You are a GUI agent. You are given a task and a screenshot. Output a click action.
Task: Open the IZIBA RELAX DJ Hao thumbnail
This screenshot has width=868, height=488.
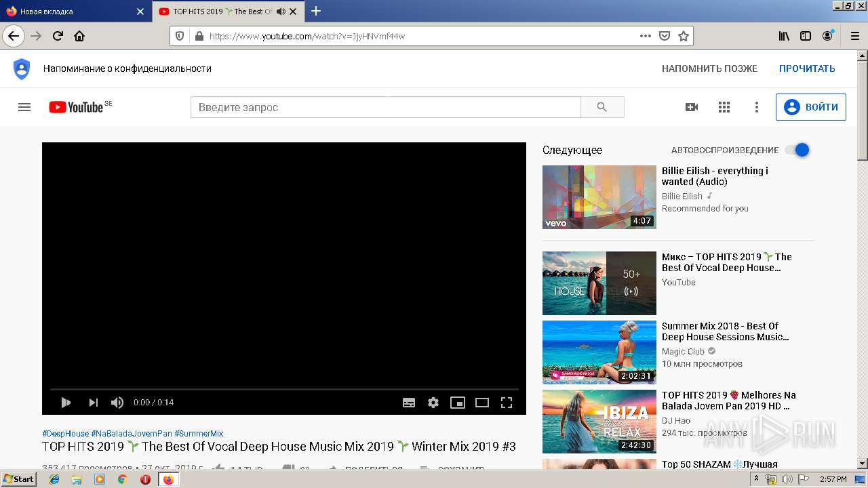599,422
